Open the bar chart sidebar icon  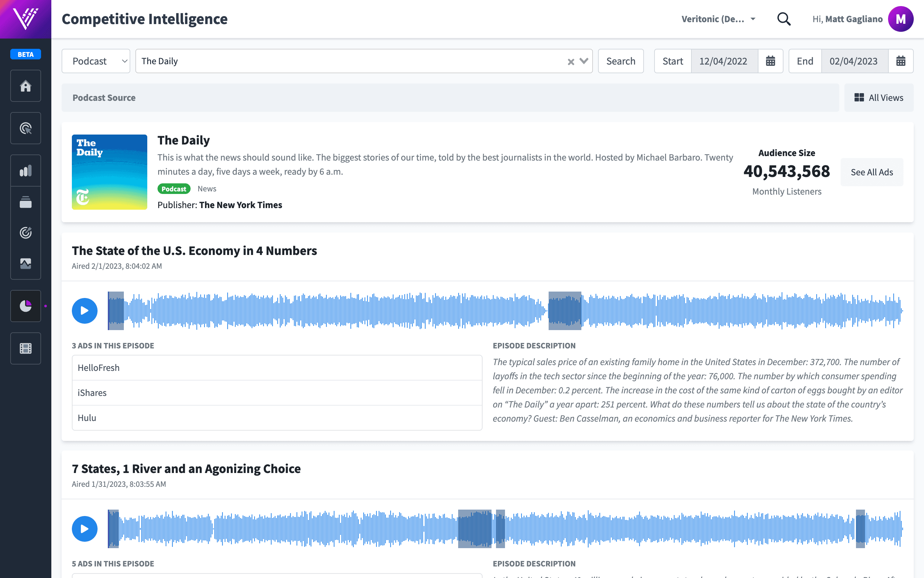point(26,171)
